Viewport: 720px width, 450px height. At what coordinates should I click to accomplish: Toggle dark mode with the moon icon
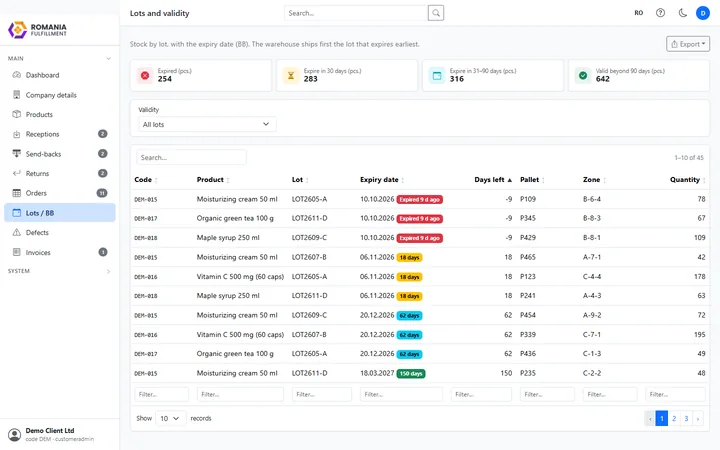click(682, 13)
